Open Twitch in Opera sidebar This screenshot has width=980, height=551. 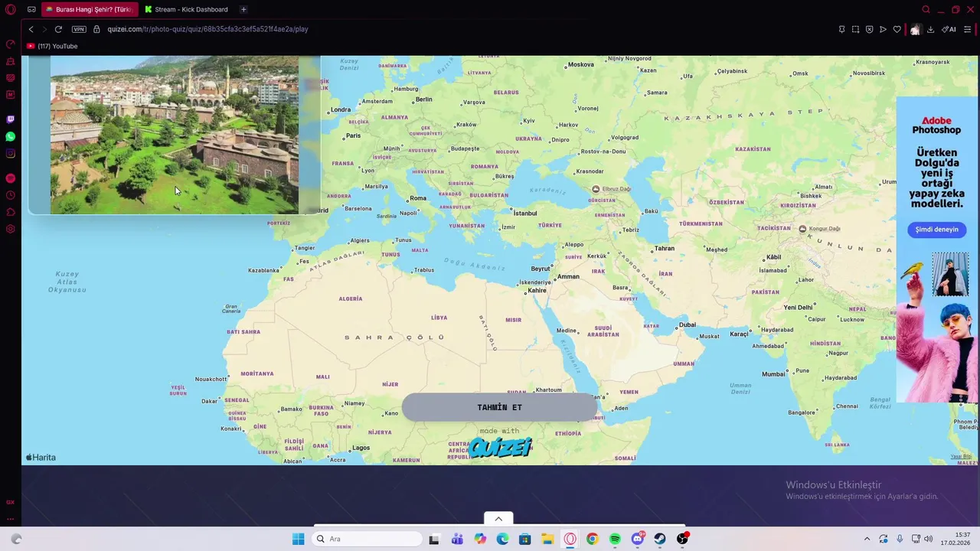[10, 119]
